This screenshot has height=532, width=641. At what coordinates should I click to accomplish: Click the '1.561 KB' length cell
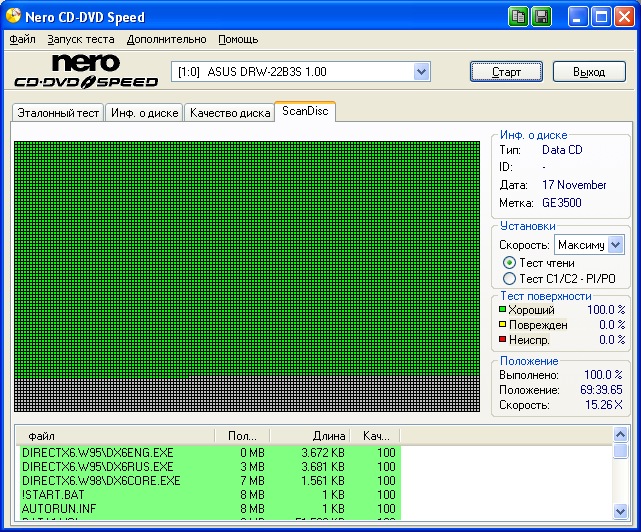[323, 480]
